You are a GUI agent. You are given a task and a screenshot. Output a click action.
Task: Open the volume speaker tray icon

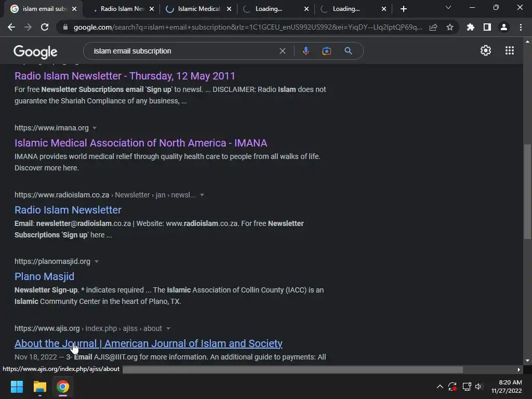(478, 387)
